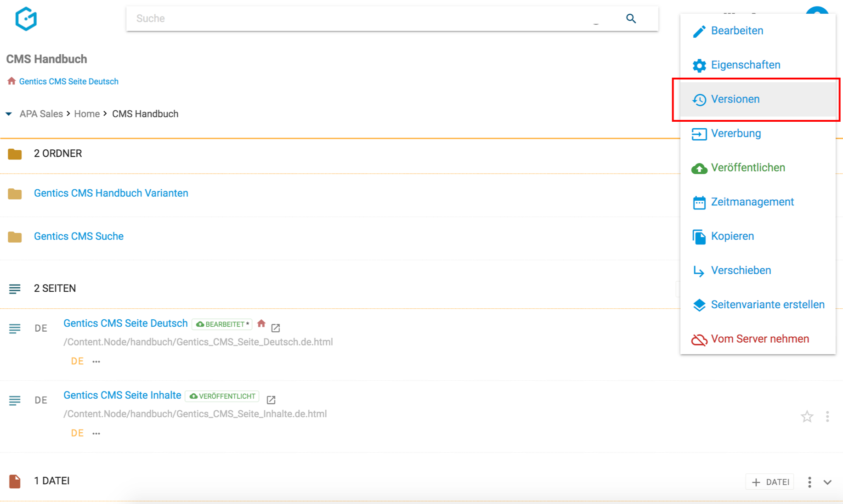Click the copy pages icon for Kopieren
The image size is (843, 504).
(x=699, y=237)
